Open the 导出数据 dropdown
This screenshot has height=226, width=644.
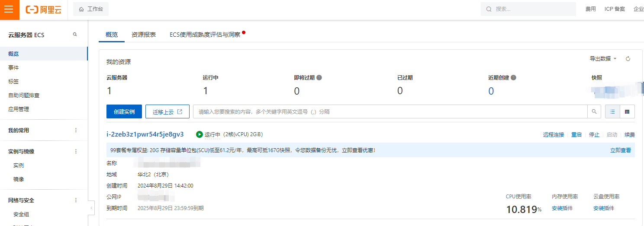603,59
